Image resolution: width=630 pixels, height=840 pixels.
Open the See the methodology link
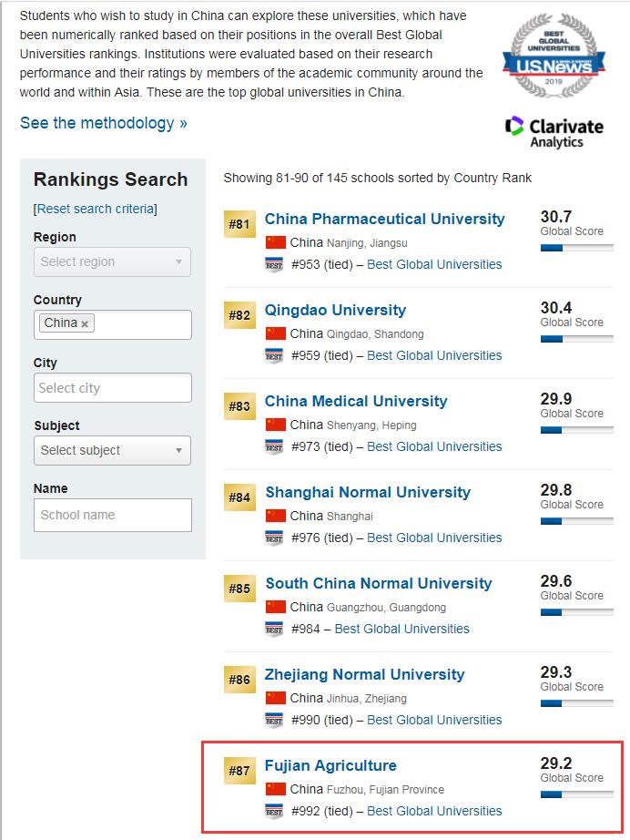click(x=104, y=123)
